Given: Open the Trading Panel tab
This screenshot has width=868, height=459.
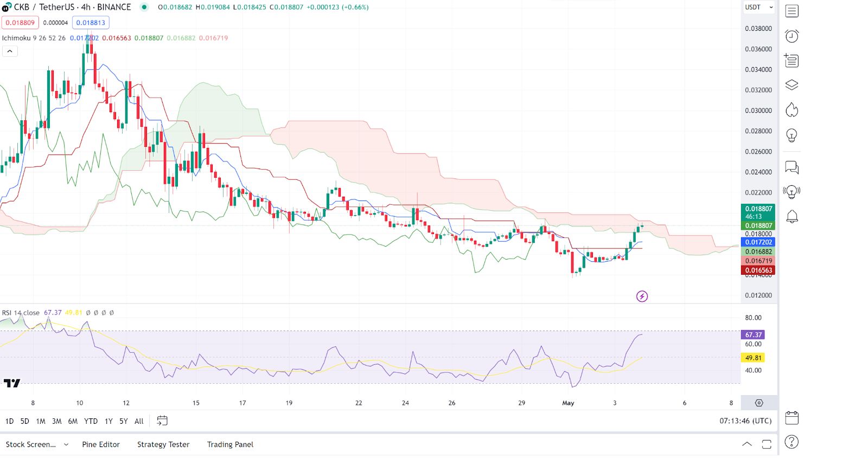Looking at the screenshot, I should 230,444.
